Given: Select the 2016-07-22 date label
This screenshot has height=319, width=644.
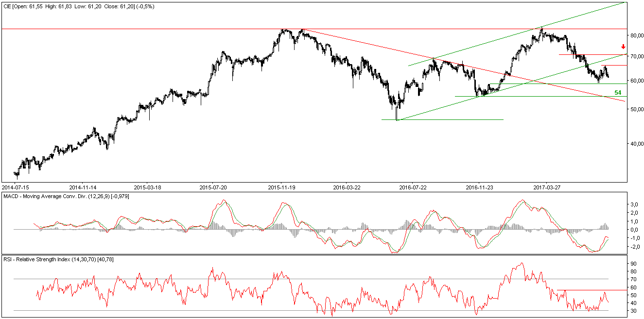Looking at the screenshot, I should [412, 187].
